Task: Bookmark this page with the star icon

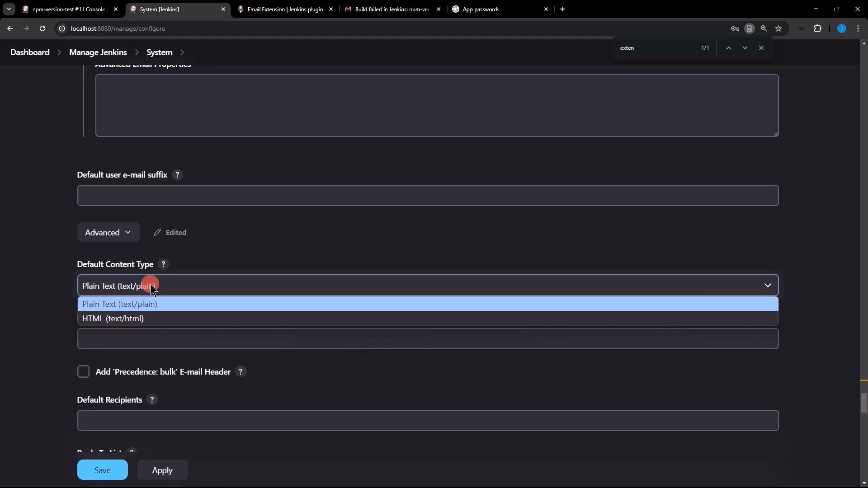Action: 778,28
